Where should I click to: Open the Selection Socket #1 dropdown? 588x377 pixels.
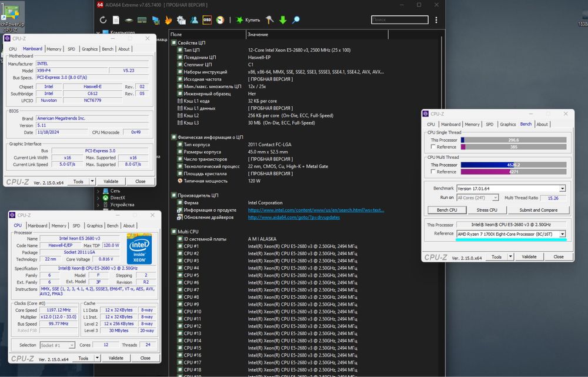[72, 345]
